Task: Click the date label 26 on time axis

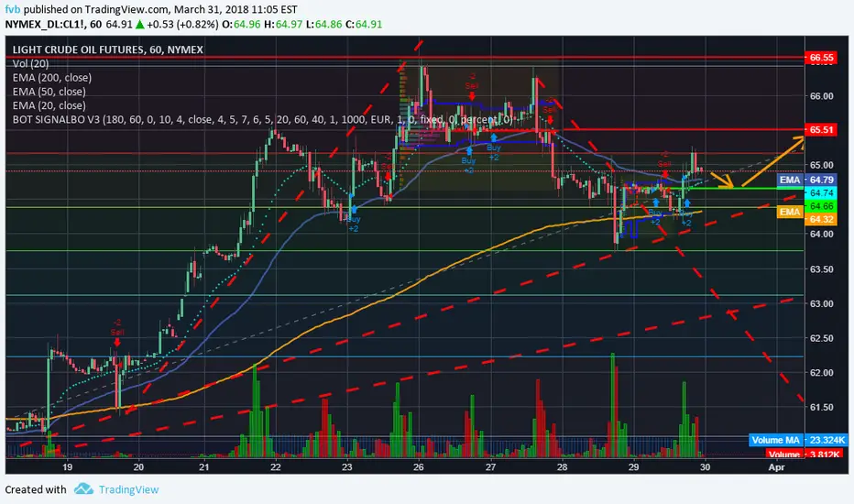Action: 418,467
